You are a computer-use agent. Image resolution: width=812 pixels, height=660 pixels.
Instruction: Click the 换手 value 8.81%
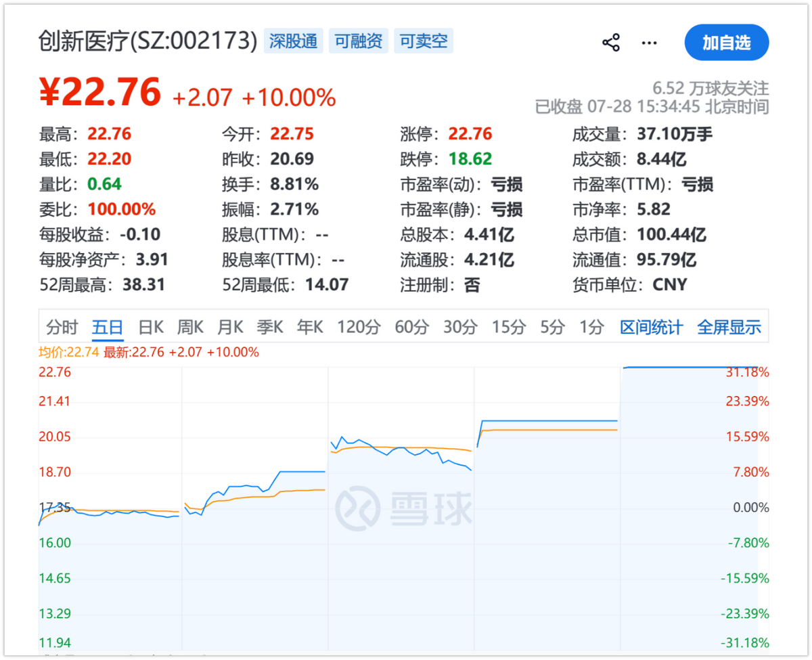pyautogui.click(x=295, y=184)
